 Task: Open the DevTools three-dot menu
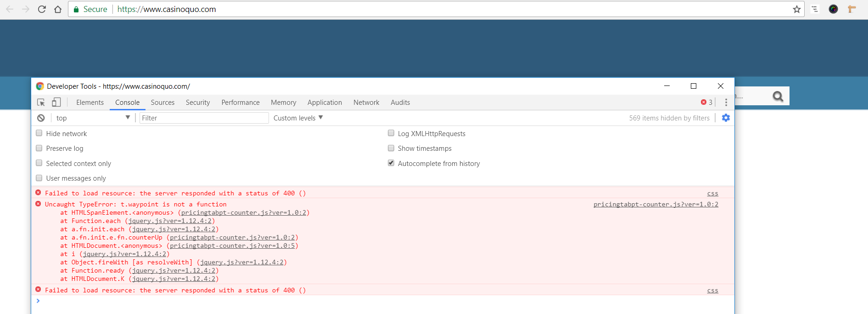(726, 103)
